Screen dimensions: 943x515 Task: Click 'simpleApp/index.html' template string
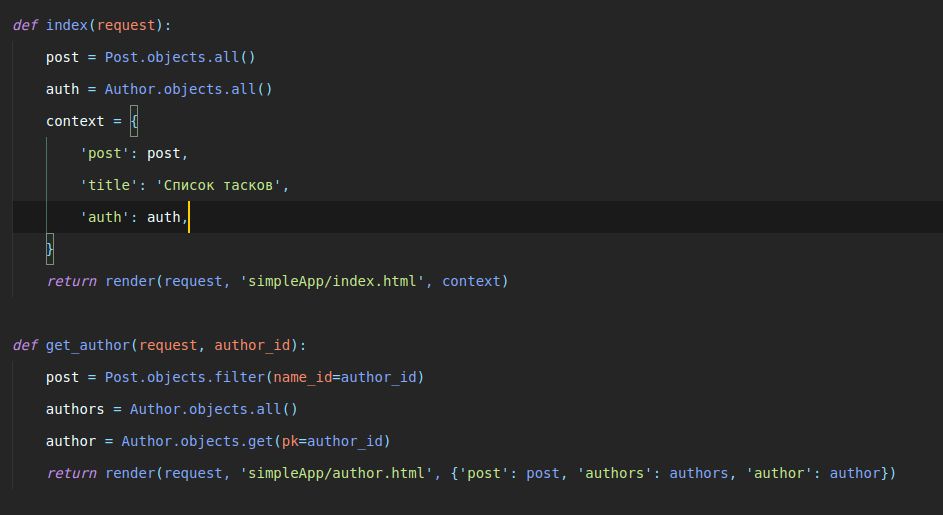[333, 281]
